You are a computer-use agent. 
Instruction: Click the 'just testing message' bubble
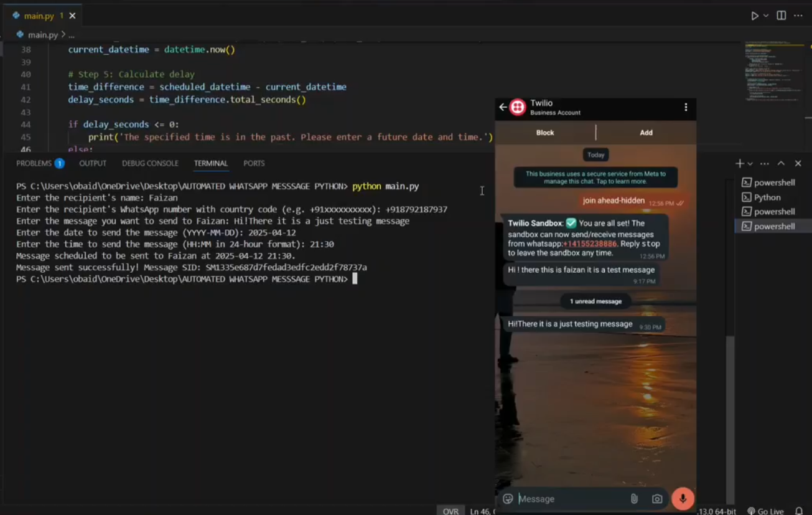(x=583, y=324)
